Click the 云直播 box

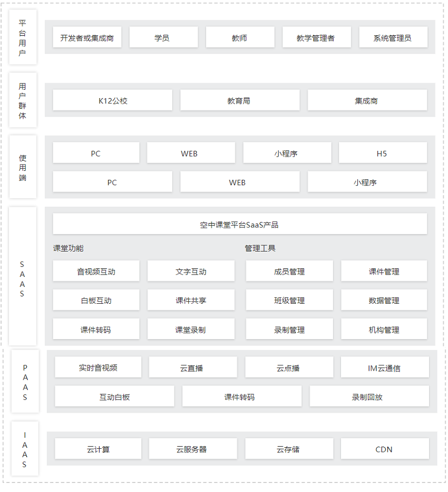point(193,368)
